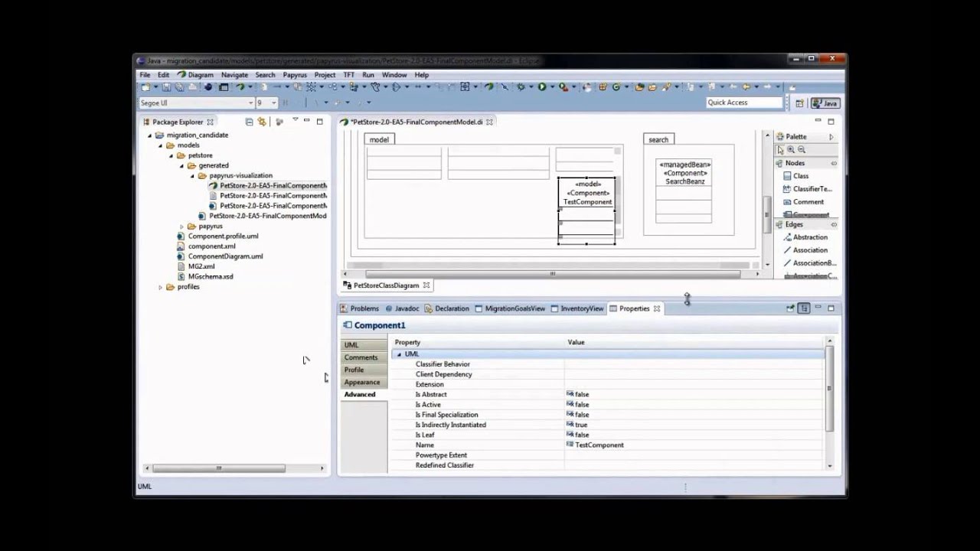
Task: Select the Comments properties section tab
Action: click(x=363, y=357)
